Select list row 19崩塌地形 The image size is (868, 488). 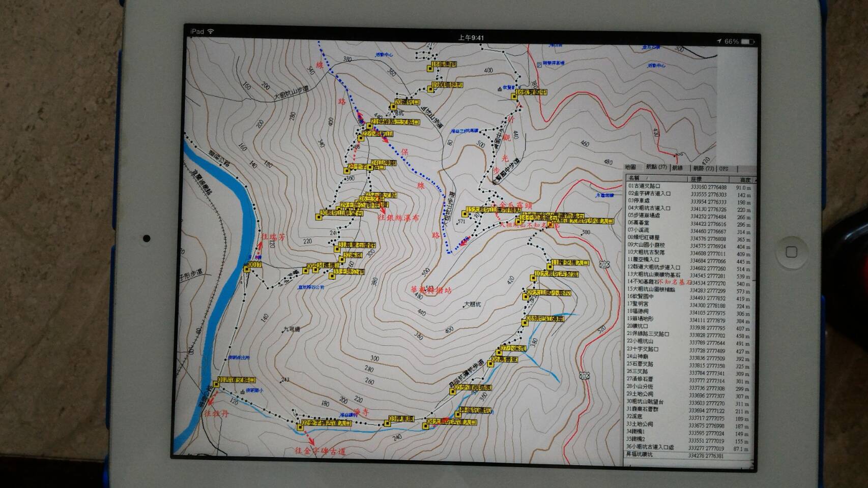[x=689, y=319]
